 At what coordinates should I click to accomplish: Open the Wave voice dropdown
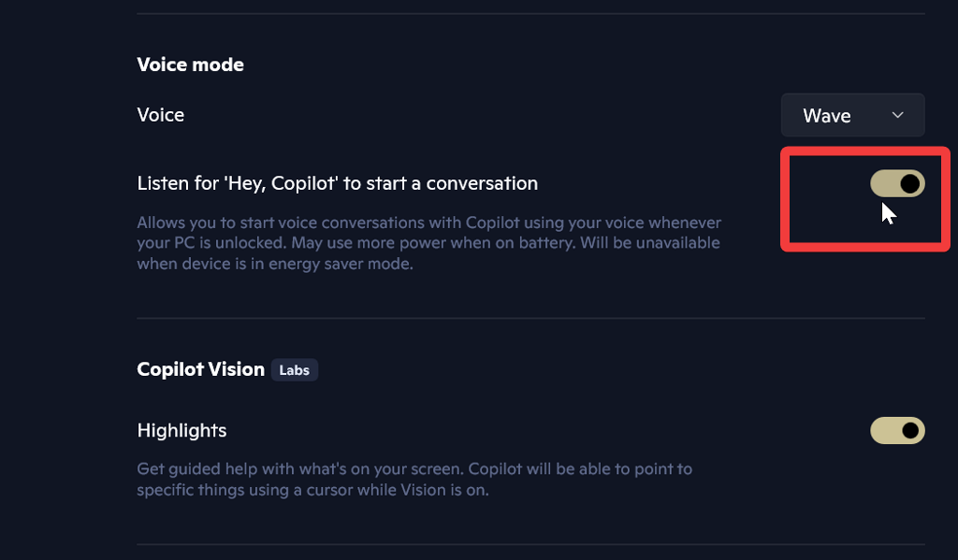(x=852, y=115)
